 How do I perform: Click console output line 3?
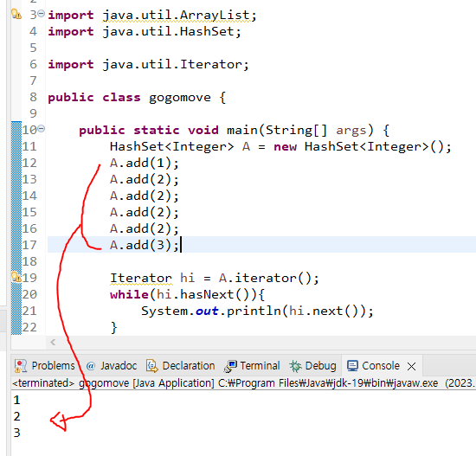pos(16,433)
